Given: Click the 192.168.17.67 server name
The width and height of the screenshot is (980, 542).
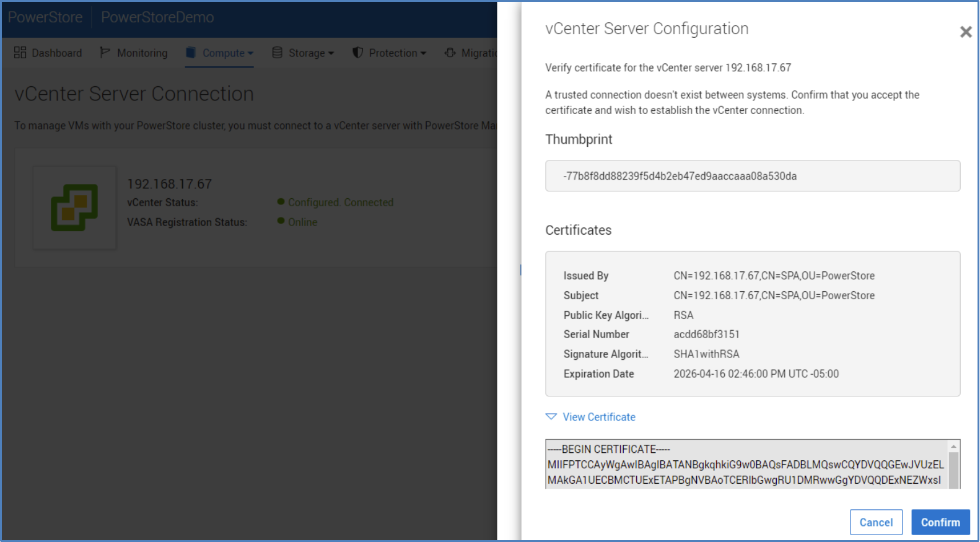Looking at the screenshot, I should click(x=169, y=184).
